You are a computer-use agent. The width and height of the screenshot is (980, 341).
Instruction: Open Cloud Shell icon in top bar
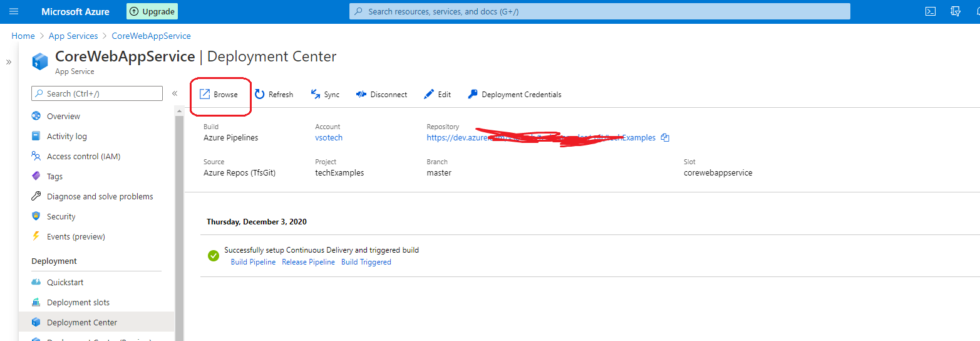(x=931, y=11)
